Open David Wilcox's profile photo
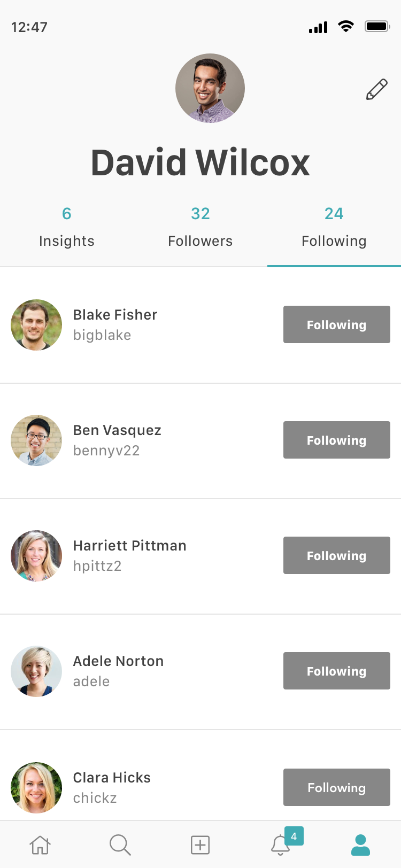This screenshot has width=401, height=868. [210, 88]
